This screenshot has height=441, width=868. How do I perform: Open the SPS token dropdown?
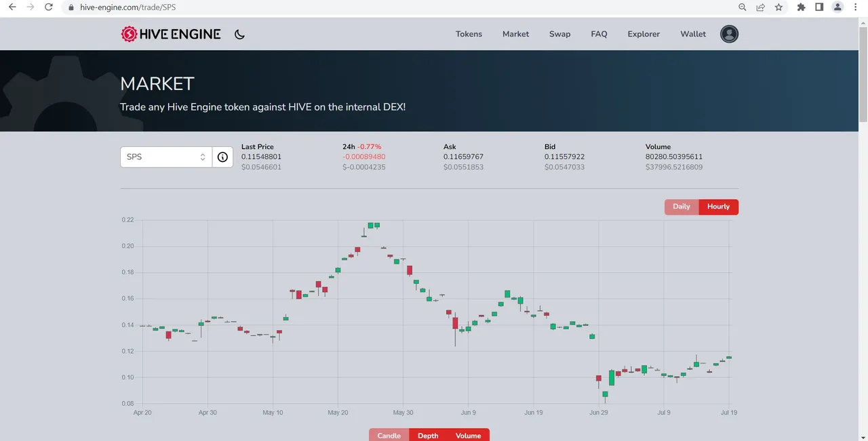[166, 156]
